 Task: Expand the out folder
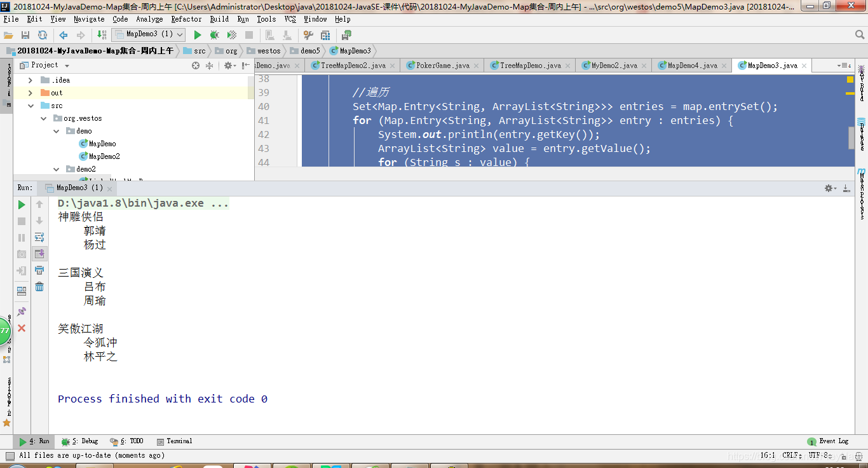point(31,93)
